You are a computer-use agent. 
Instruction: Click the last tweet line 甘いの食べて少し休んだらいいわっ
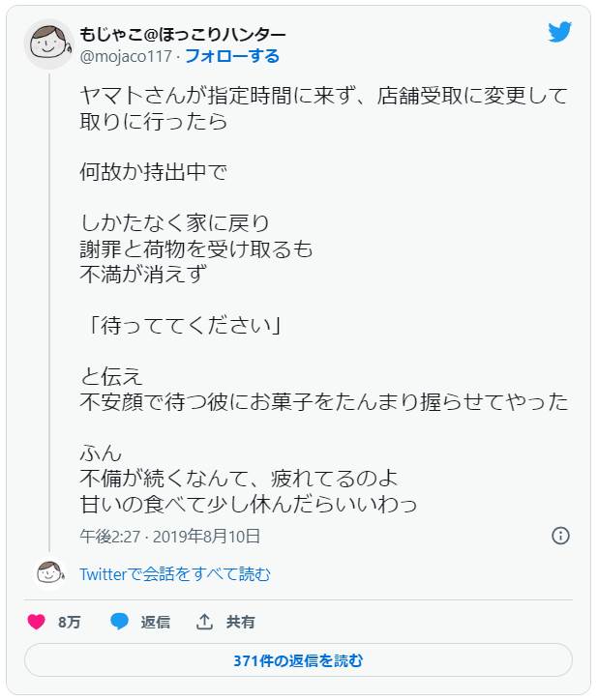(248, 504)
